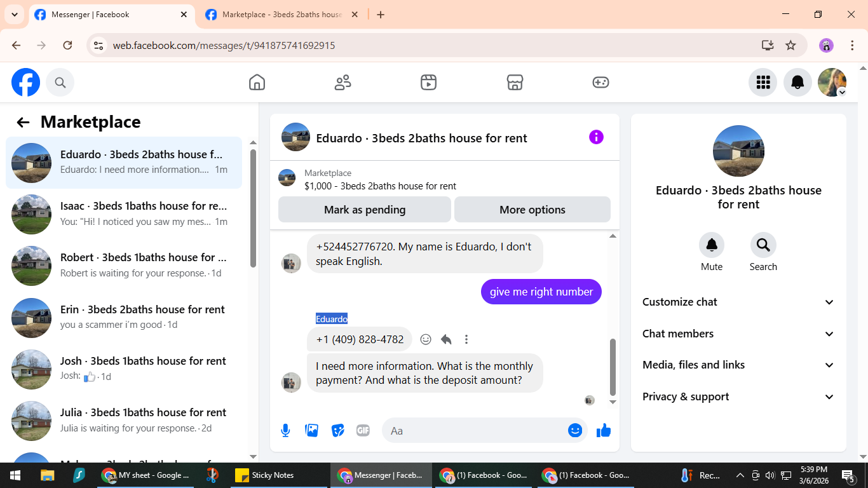868x488 pixels.
Task: View site information icon in address bar
Action: pos(98,46)
